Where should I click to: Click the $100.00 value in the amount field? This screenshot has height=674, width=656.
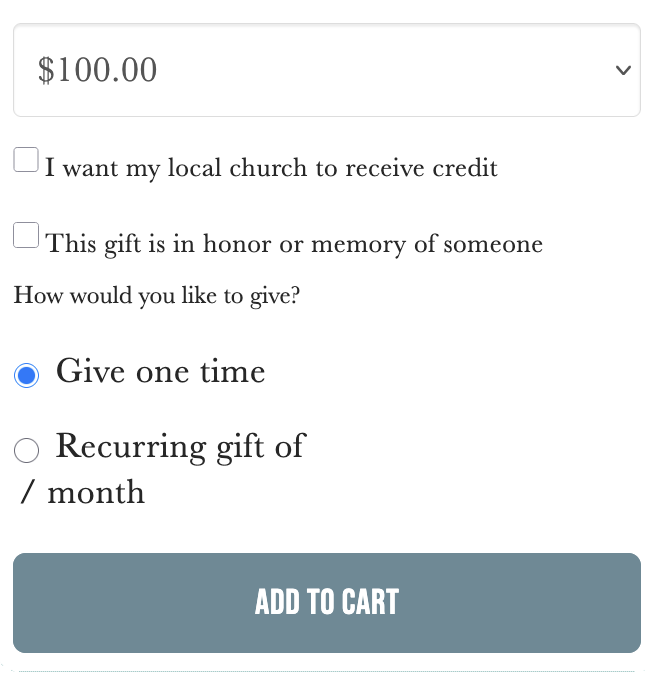(x=98, y=70)
